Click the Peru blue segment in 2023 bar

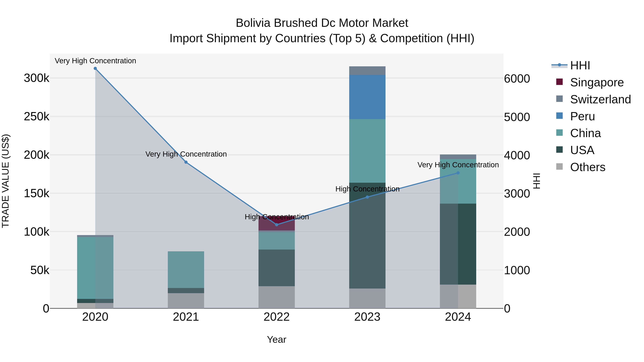pyautogui.click(x=367, y=97)
